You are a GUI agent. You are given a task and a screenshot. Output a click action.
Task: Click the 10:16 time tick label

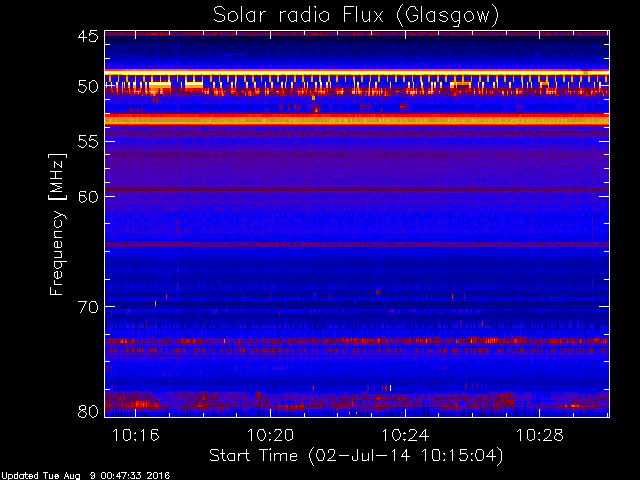click(x=136, y=435)
